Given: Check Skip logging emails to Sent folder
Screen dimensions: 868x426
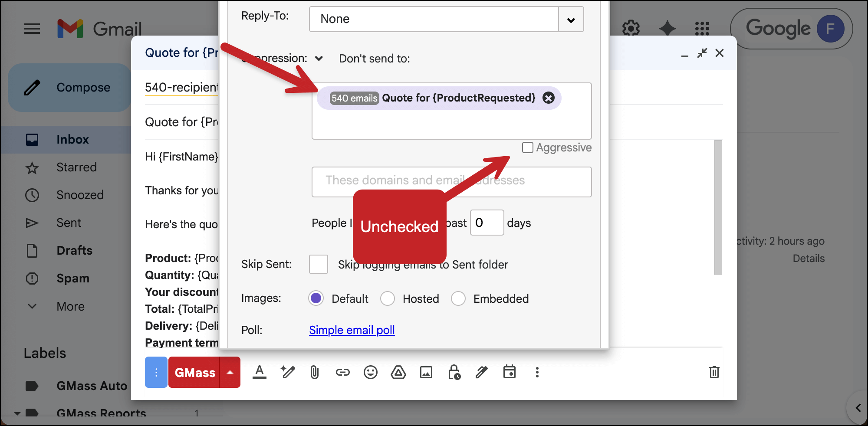Looking at the screenshot, I should 318,264.
